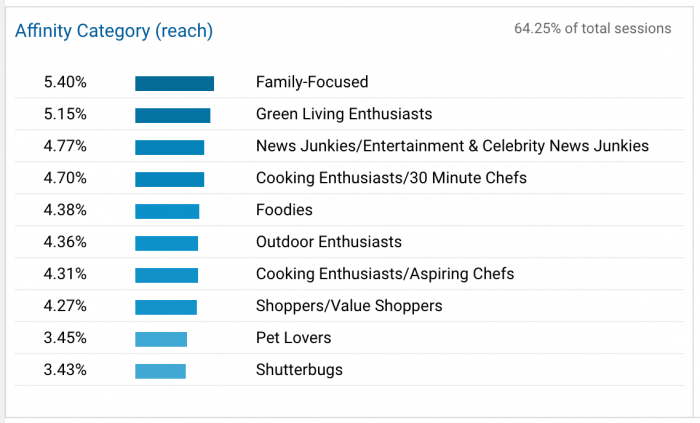Click the bar for Foodies

pyautogui.click(x=167, y=211)
